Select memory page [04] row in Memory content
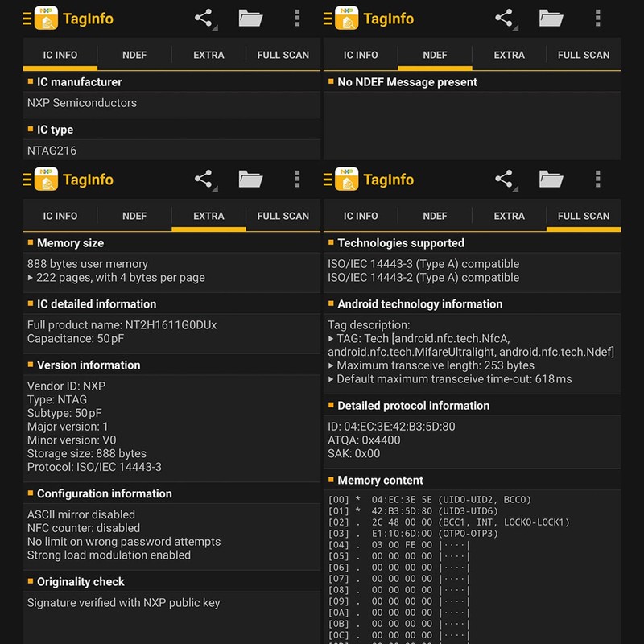Image resolution: width=644 pixels, height=644 pixels. [x=398, y=545]
